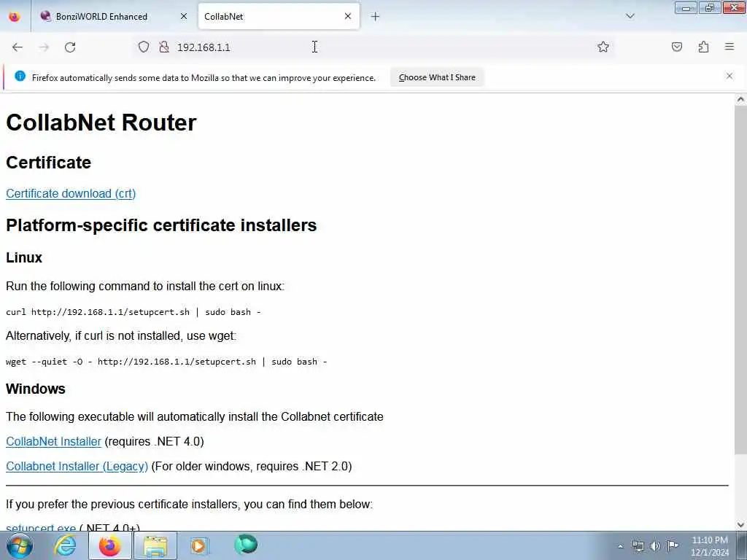Image resolution: width=747 pixels, height=560 pixels.
Task: Click the setupcert.exe link
Action: 41,527
